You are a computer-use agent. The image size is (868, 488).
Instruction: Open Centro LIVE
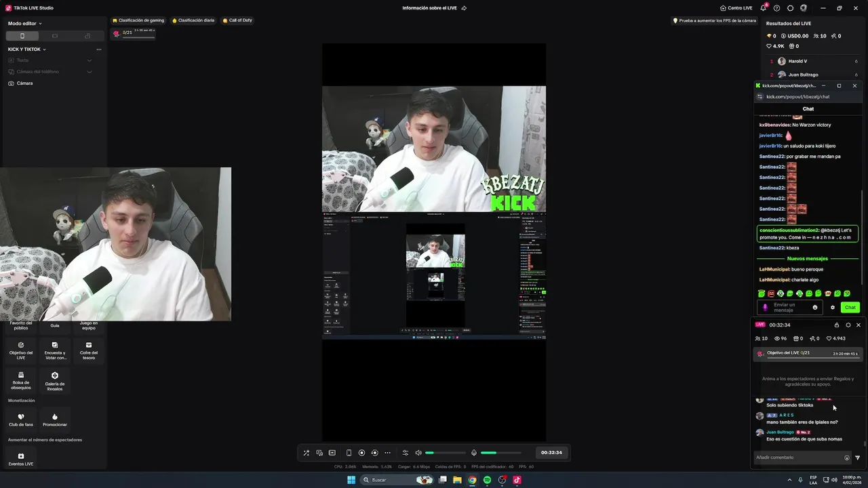coord(736,8)
